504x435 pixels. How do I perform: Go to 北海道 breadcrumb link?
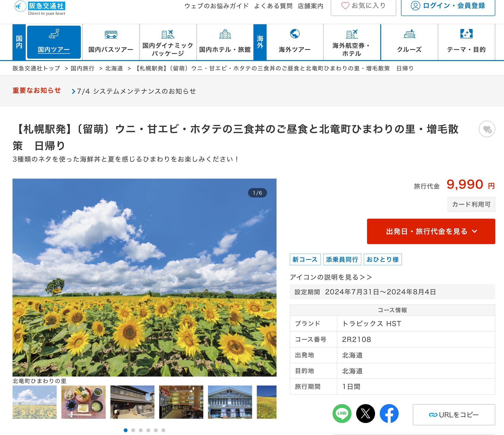[x=114, y=68]
